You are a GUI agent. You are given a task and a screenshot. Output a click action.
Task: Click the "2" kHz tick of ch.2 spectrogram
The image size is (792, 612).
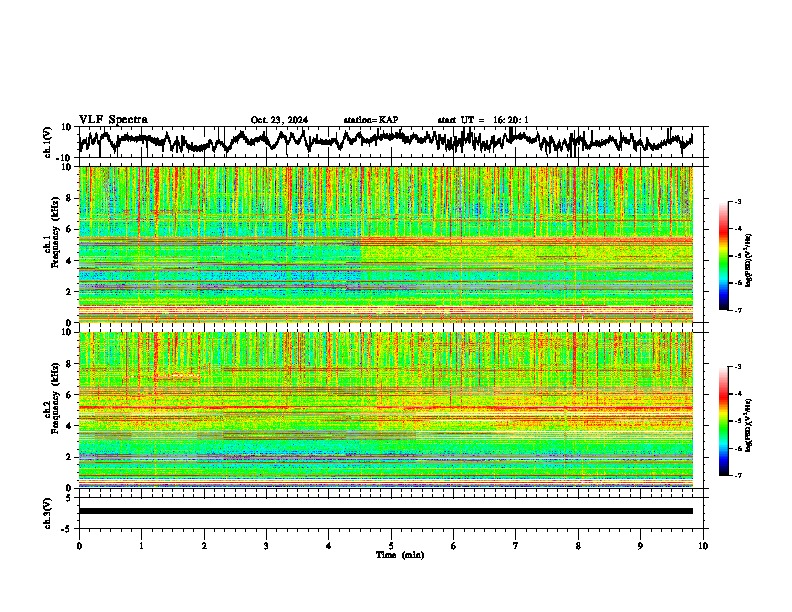(x=69, y=457)
